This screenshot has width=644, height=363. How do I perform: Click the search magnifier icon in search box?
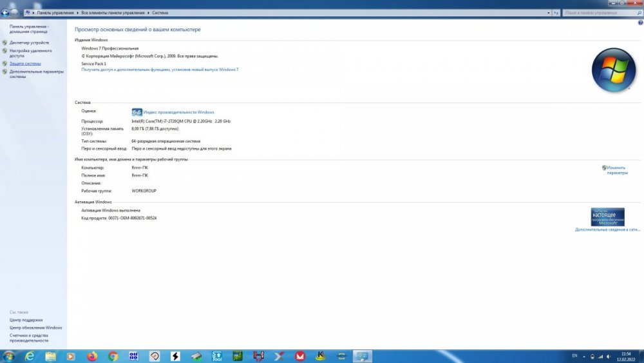click(x=639, y=13)
